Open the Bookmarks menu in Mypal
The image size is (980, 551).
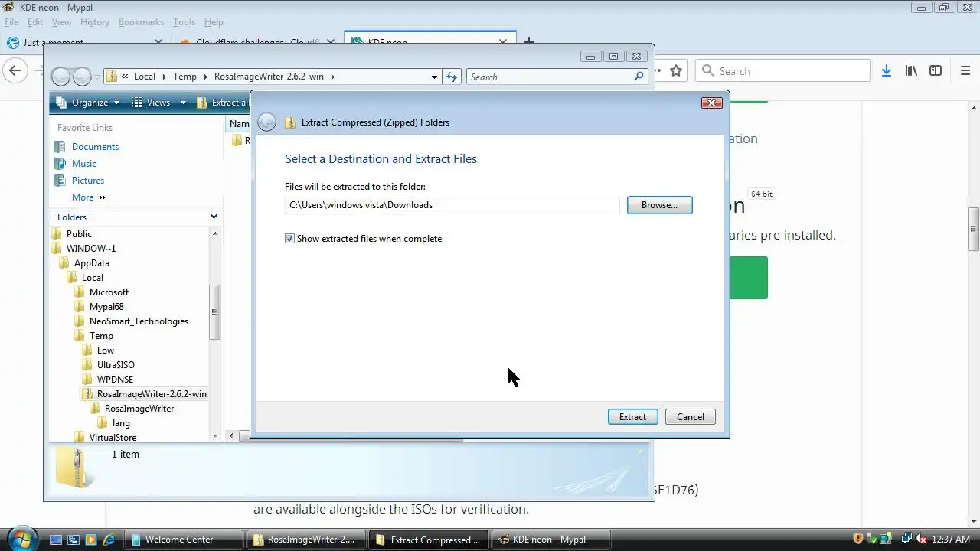(x=141, y=22)
